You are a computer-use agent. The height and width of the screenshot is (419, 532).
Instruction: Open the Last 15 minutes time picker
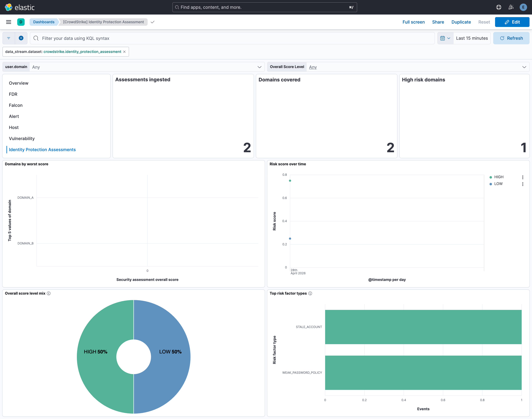point(472,38)
